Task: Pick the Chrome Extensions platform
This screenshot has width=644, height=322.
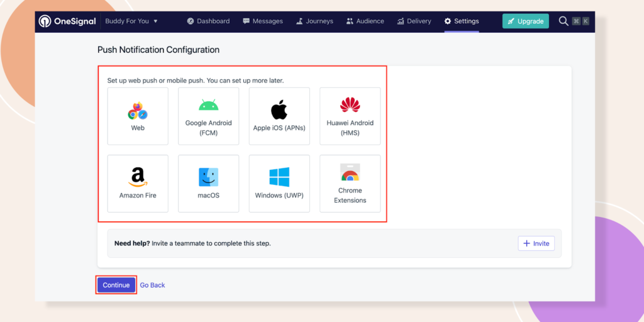Action: [350, 184]
